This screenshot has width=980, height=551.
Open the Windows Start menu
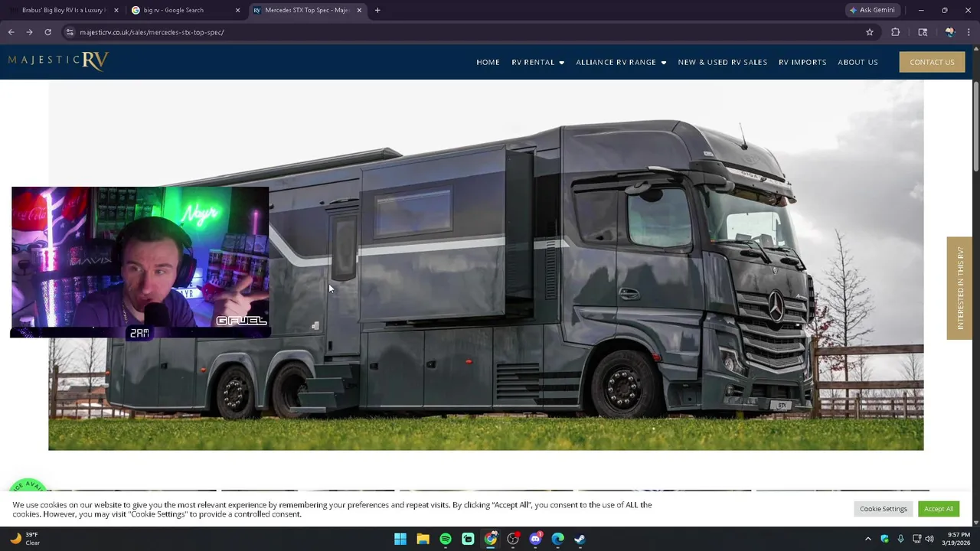pos(400,539)
